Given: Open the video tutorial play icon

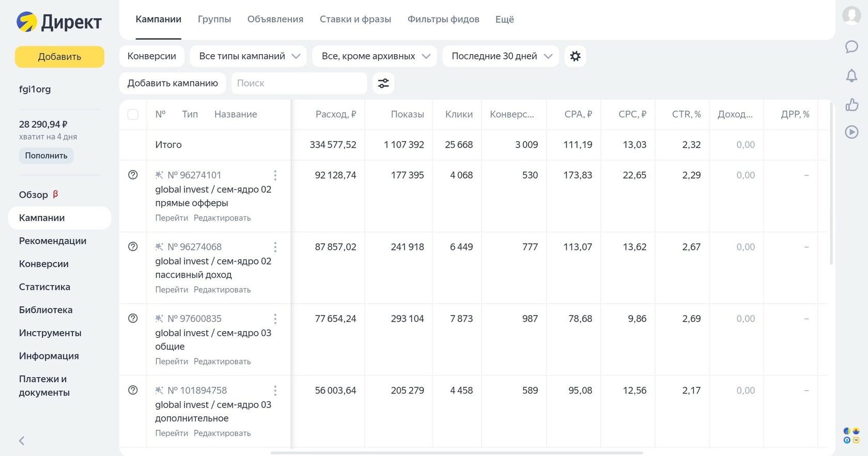Looking at the screenshot, I should [851, 132].
